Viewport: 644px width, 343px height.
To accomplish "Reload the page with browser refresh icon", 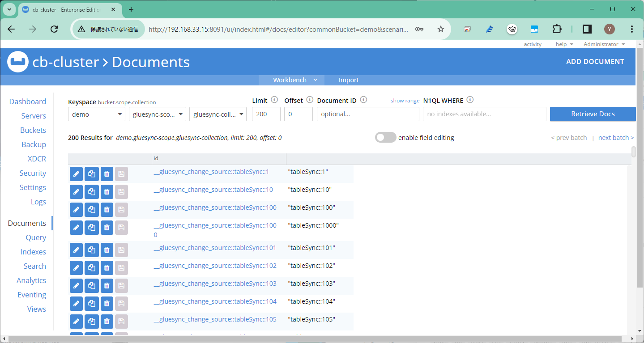I will (54, 29).
